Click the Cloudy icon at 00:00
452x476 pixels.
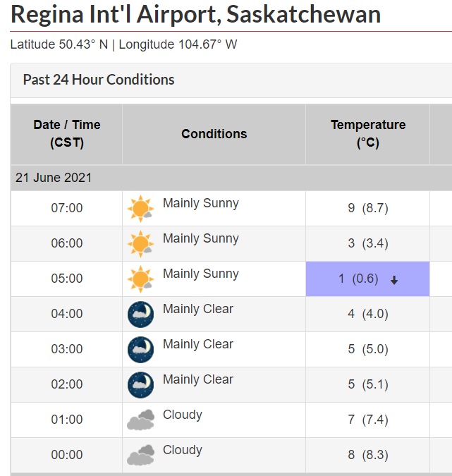click(x=140, y=456)
